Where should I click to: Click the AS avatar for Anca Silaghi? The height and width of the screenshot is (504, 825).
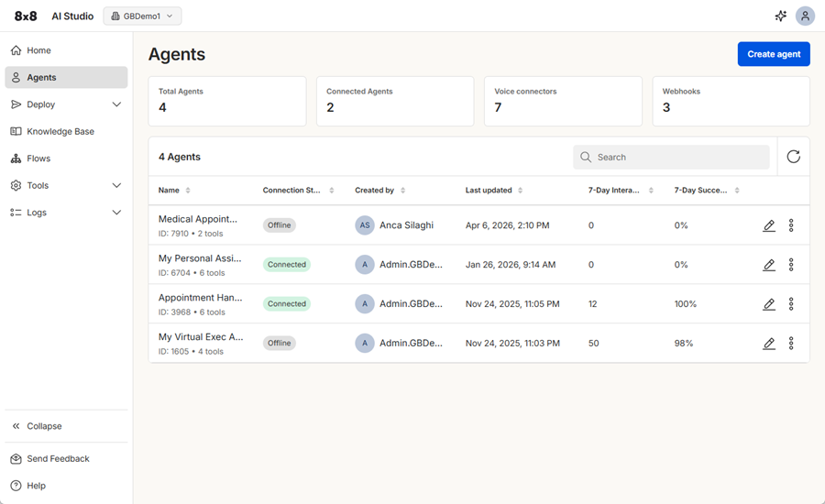coord(365,225)
